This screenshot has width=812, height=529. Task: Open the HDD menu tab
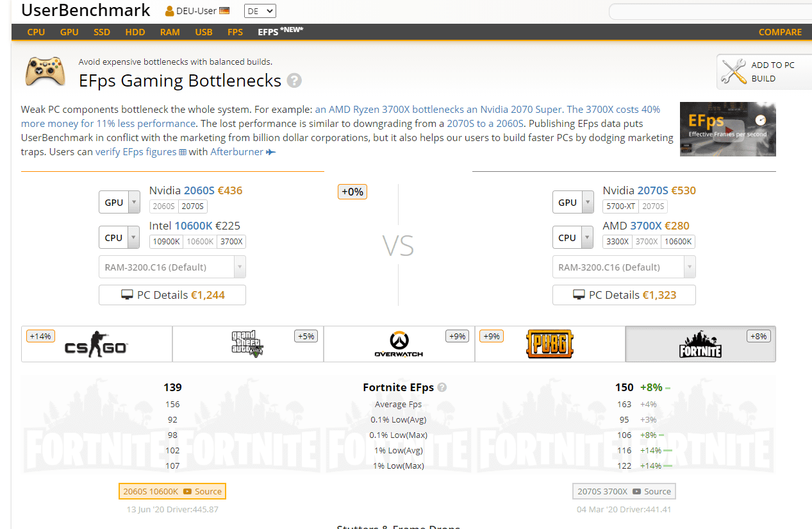click(x=135, y=32)
